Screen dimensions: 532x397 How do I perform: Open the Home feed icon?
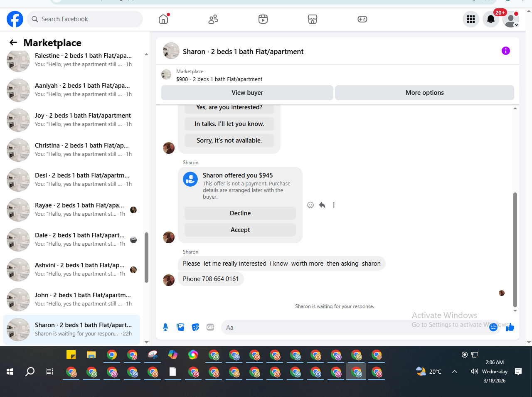[163, 19]
